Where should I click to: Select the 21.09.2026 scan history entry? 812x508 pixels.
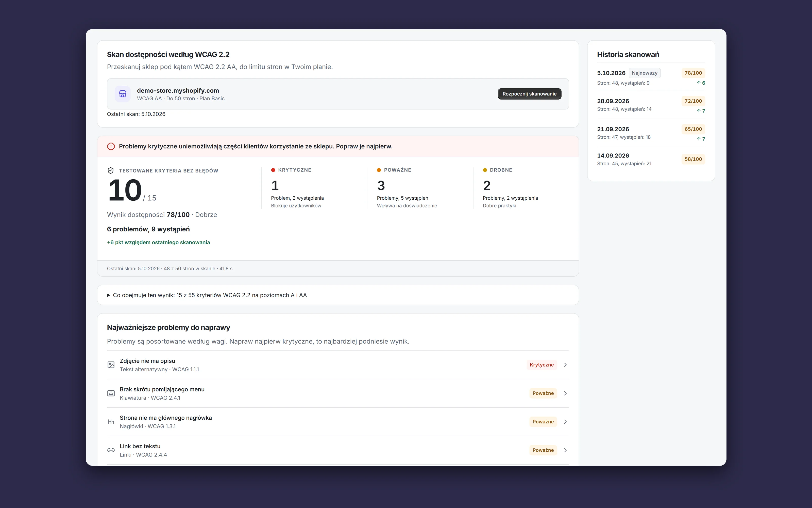(x=651, y=133)
